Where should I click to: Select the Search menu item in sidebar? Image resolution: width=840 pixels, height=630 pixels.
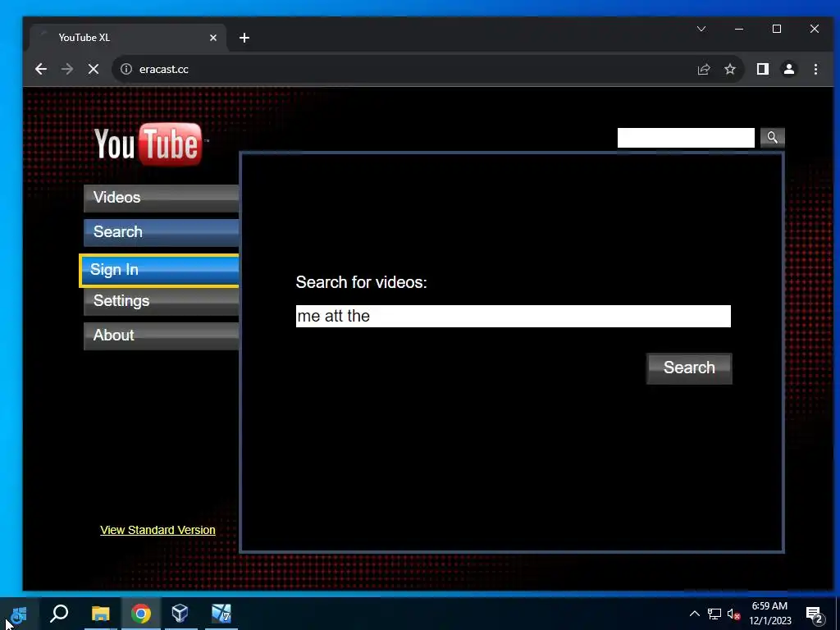(162, 232)
